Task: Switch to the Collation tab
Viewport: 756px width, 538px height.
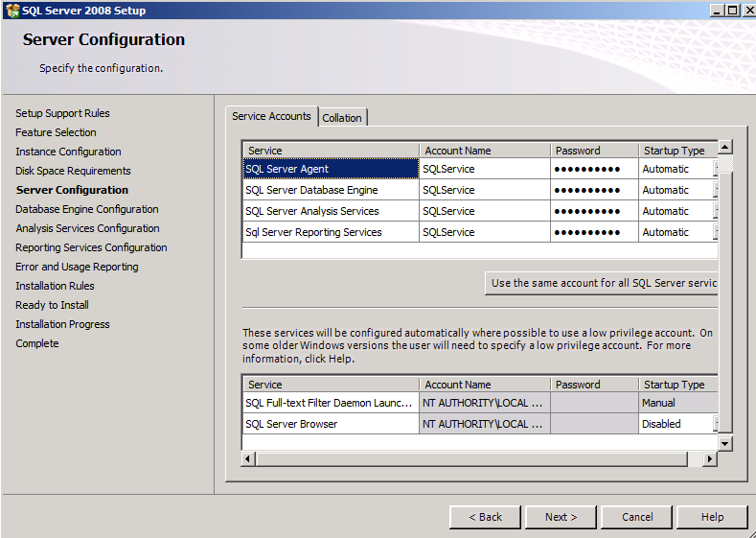Action: click(342, 118)
